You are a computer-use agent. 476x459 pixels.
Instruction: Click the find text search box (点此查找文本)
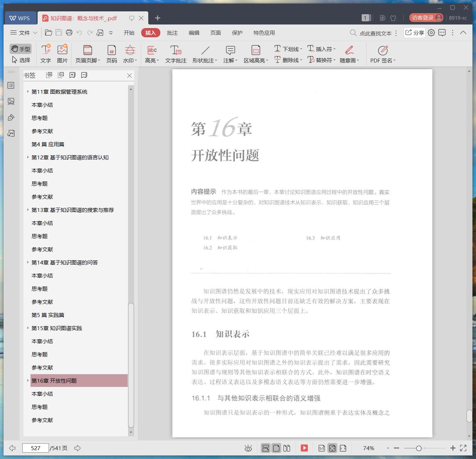tap(371, 33)
